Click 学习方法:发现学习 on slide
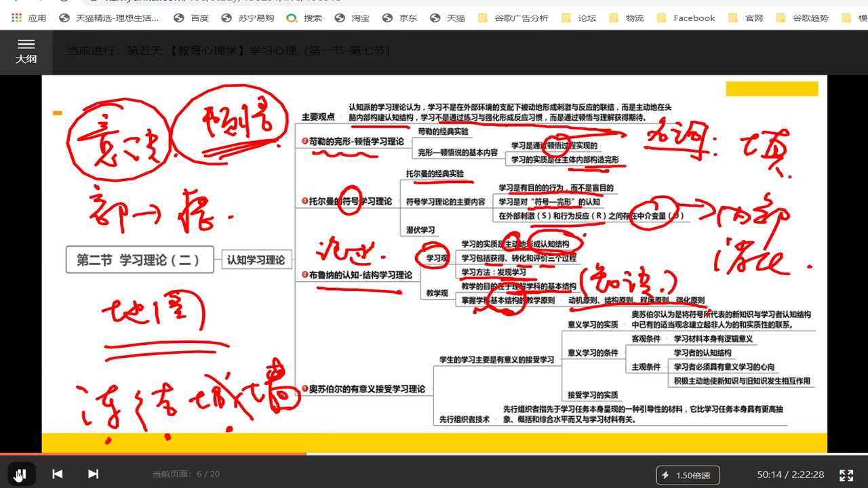Image resolution: width=868 pixels, height=488 pixels. point(494,272)
